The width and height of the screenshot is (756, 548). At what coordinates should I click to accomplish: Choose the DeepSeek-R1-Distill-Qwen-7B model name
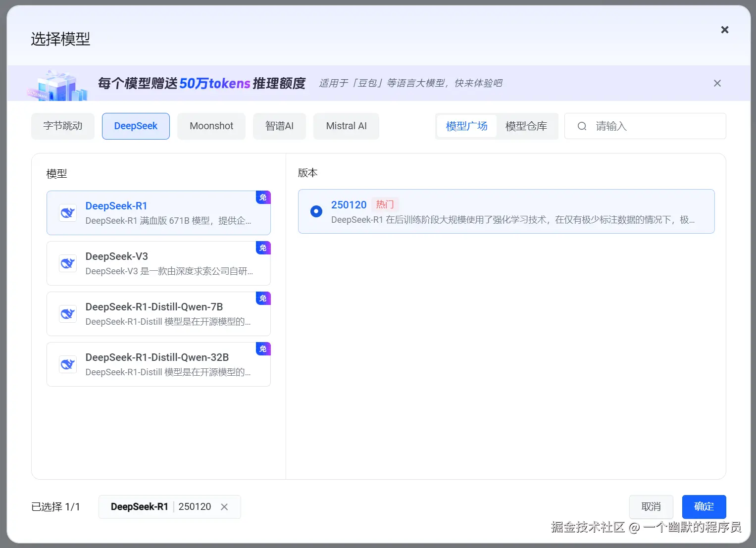click(x=154, y=307)
